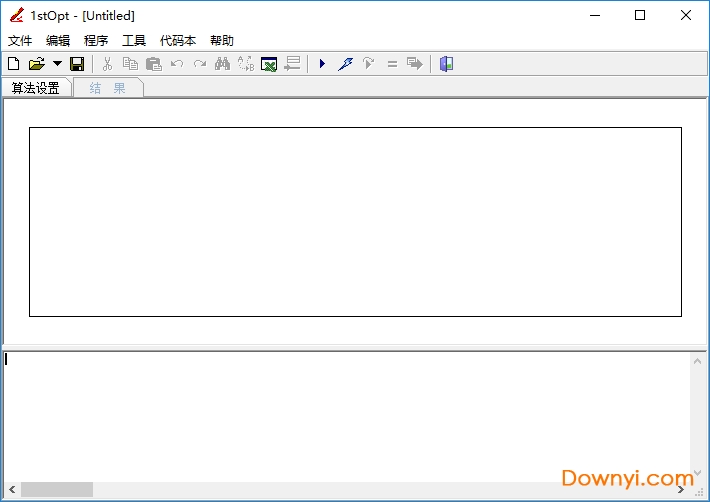Open the 程序 menu

coord(96,41)
